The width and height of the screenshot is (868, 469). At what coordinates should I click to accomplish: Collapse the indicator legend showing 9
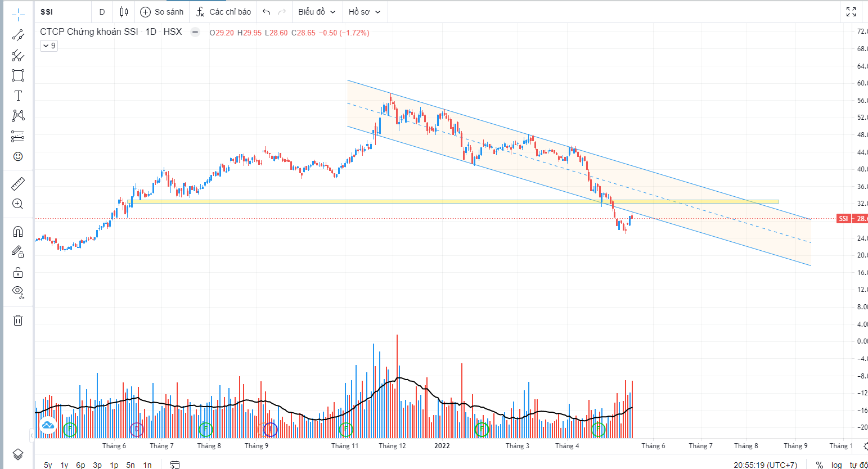(x=49, y=46)
